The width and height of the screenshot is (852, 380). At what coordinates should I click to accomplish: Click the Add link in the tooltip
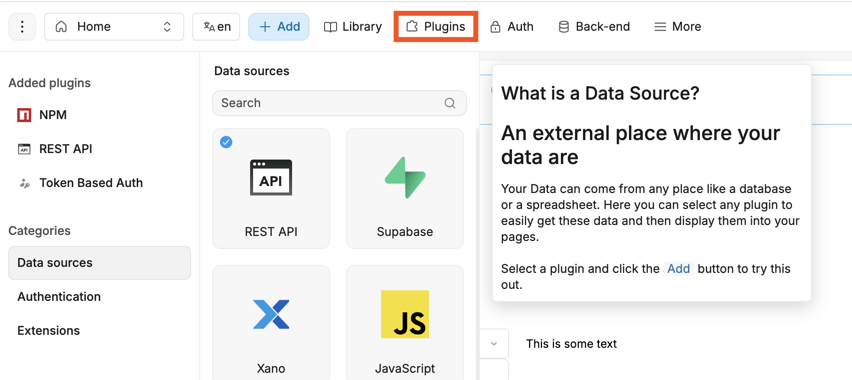tap(678, 269)
